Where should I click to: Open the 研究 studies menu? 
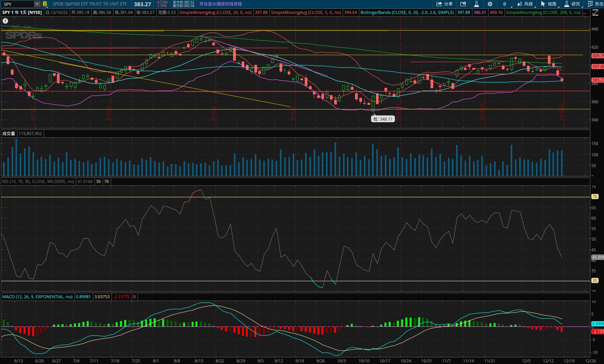pyautogui.click(x=572, y=4)
